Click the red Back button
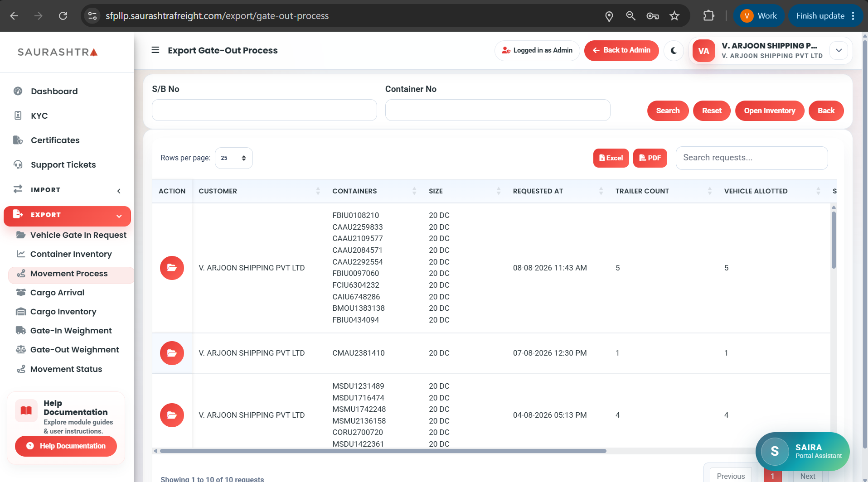868x482 pixels. pos(826,111)
